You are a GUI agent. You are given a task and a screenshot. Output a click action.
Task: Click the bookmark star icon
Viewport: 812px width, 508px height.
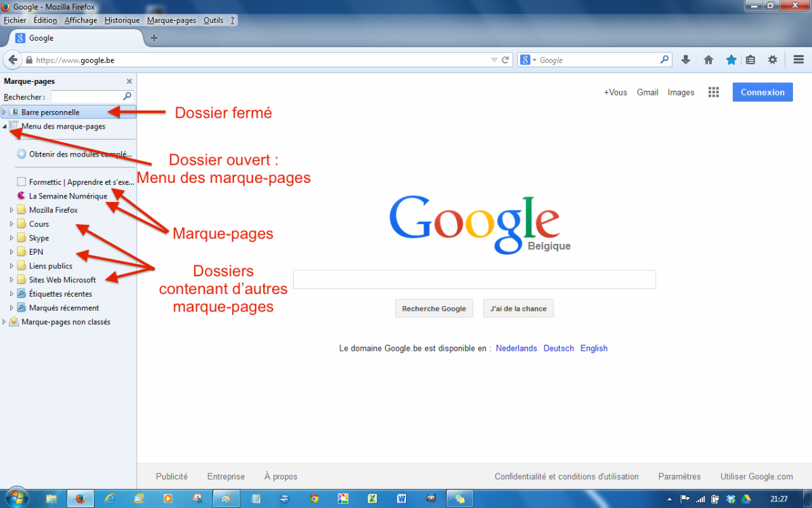coord(731,60)
